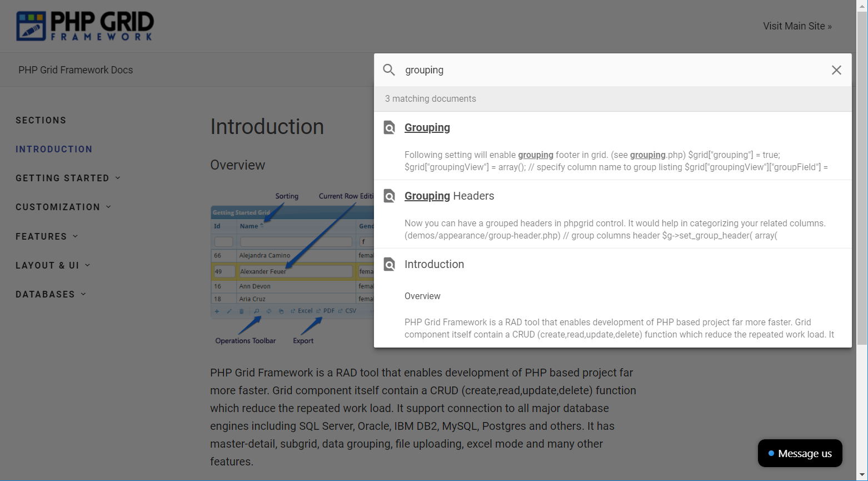Screen dimensions: 868x481
Task: Select Introduction in the sidebar
Action: click(54, 150)
